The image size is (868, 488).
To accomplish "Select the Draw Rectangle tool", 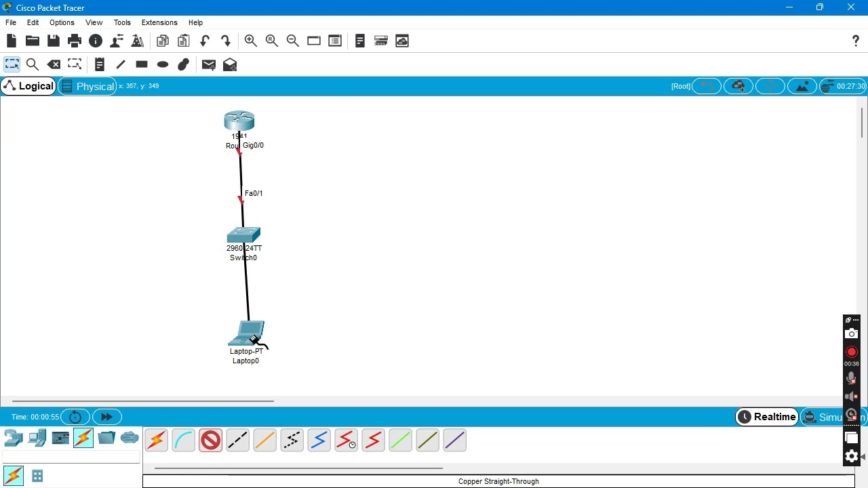I will tap(142, 64).
